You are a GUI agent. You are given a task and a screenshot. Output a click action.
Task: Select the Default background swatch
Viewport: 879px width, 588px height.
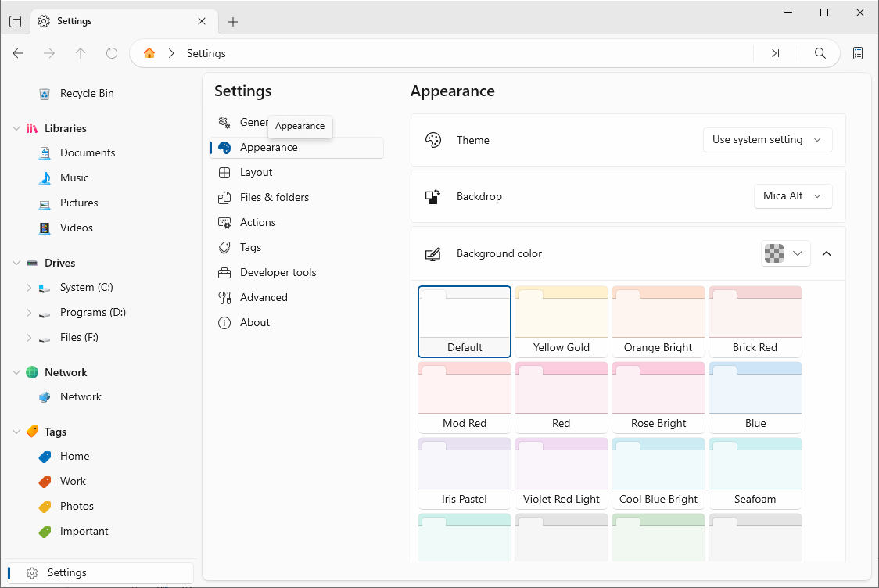465,321
